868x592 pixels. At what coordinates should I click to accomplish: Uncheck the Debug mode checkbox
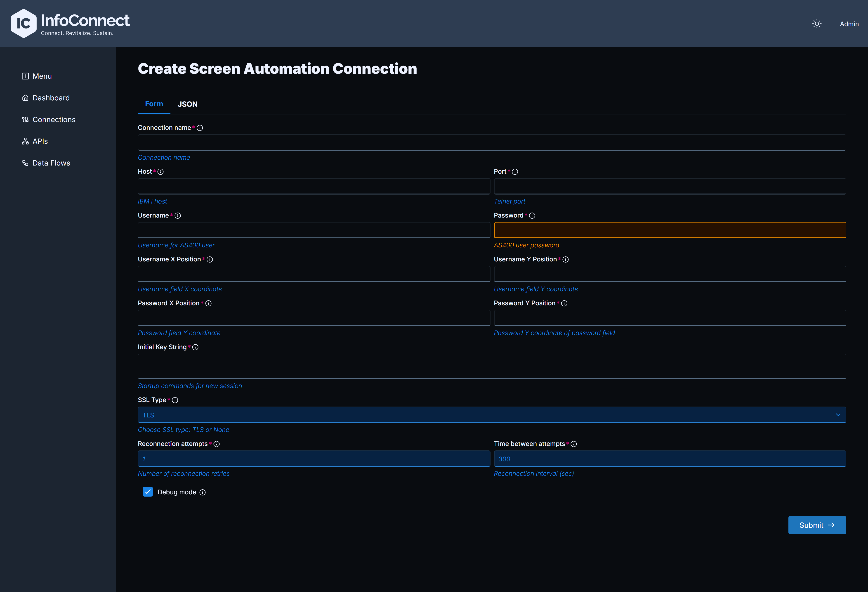(148, 492)
